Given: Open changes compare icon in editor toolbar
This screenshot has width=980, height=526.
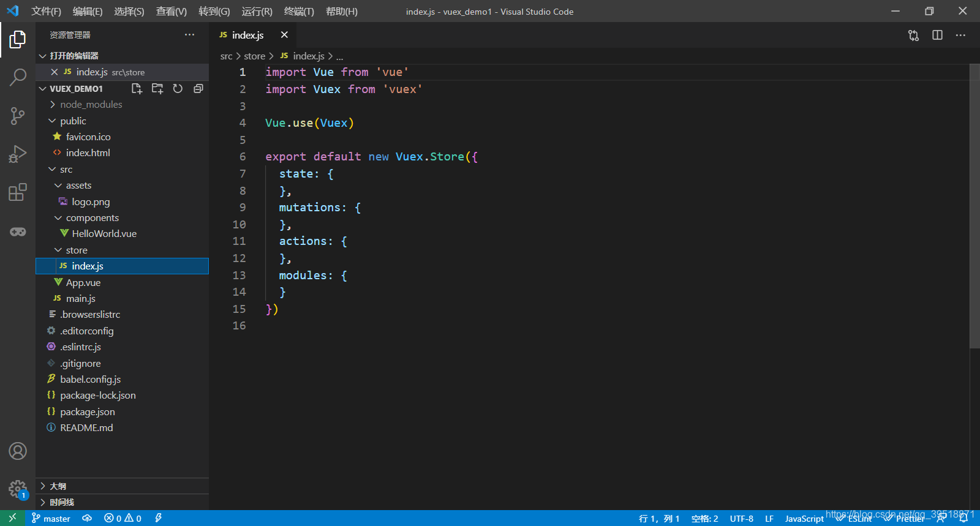Looking at the screenshot, I should point(913,36).
